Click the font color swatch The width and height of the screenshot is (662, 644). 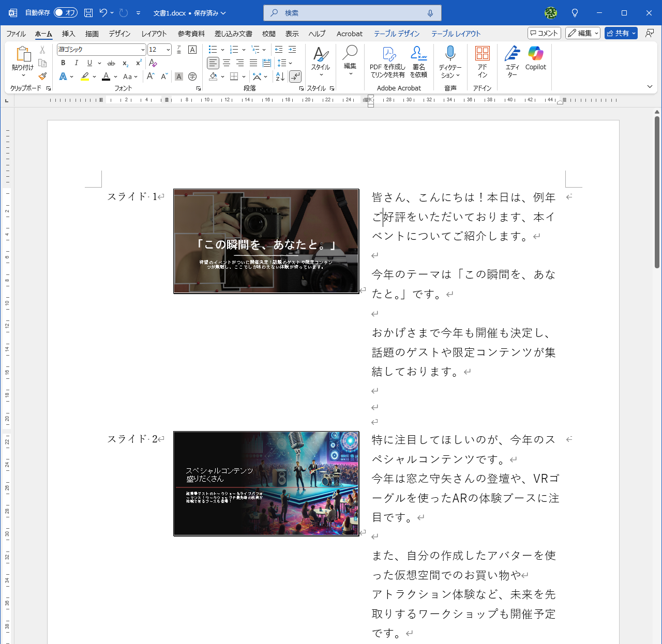tap(105, 76)
